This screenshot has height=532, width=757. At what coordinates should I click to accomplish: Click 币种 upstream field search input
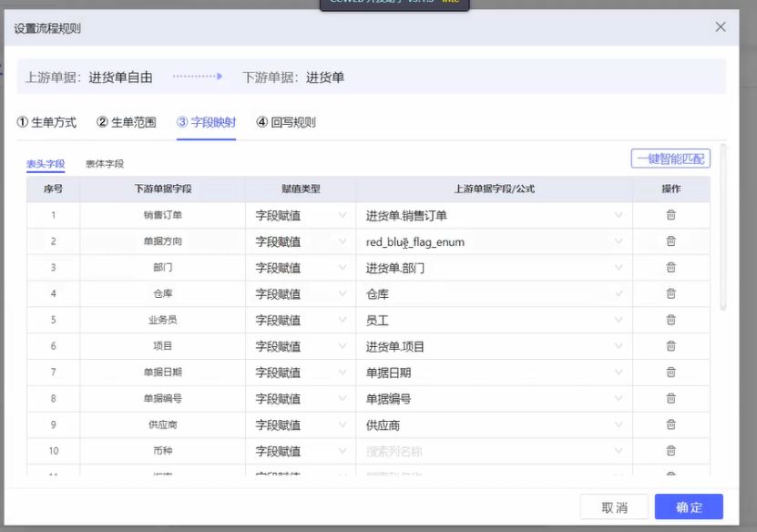(x=487, y=452)
